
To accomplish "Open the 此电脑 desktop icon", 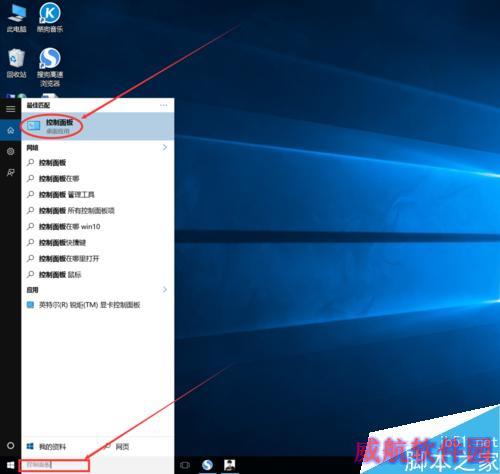I will point(17,17).
